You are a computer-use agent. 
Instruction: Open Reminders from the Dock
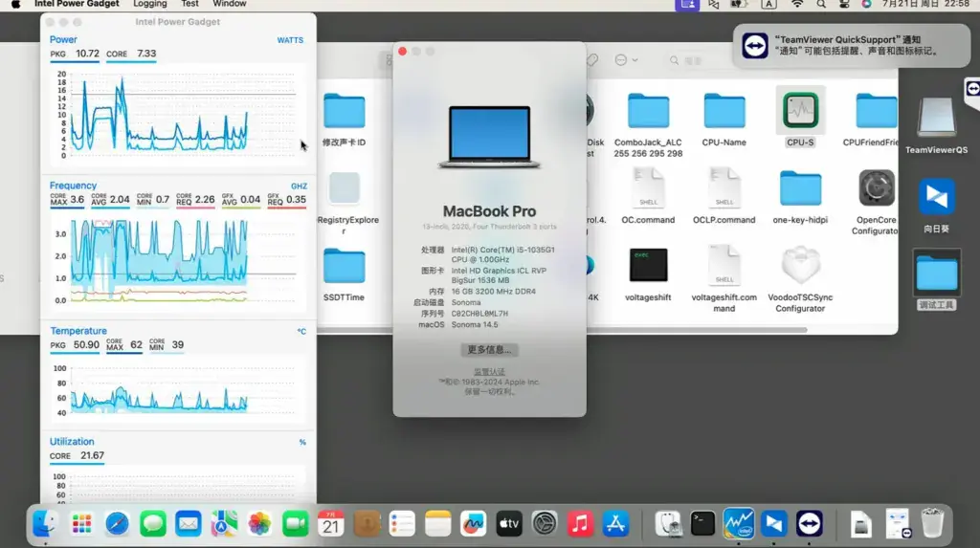pos(402,524)
